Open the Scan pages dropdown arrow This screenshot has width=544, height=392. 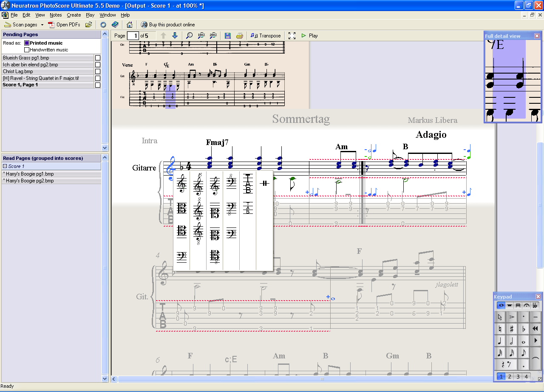click(42, 25)
